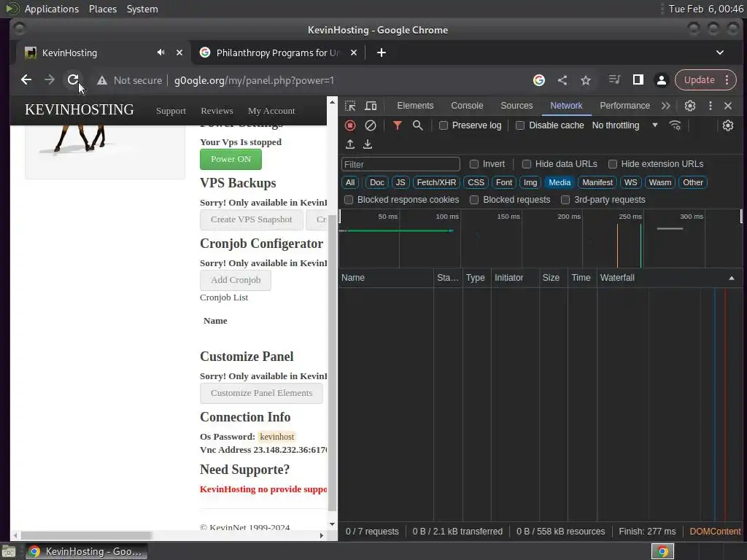Open Chrome Update menu

(705, 80)
